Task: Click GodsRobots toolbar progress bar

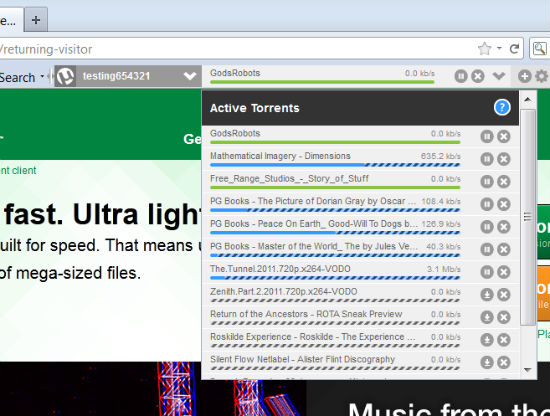Action: coord(322,82)
